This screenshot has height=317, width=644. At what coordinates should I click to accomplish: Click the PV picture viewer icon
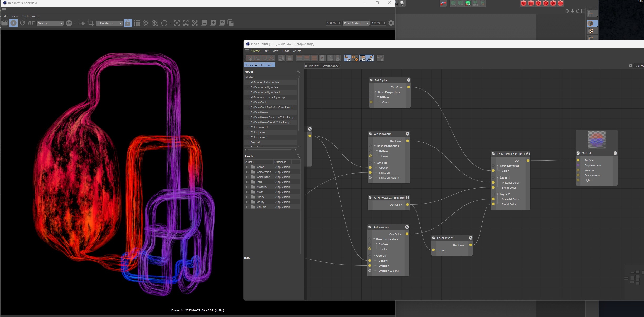(222, 23)
